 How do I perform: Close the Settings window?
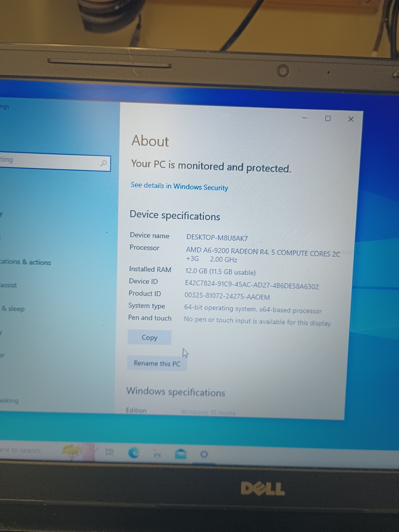pyautogui.click(x=351, y=119)
